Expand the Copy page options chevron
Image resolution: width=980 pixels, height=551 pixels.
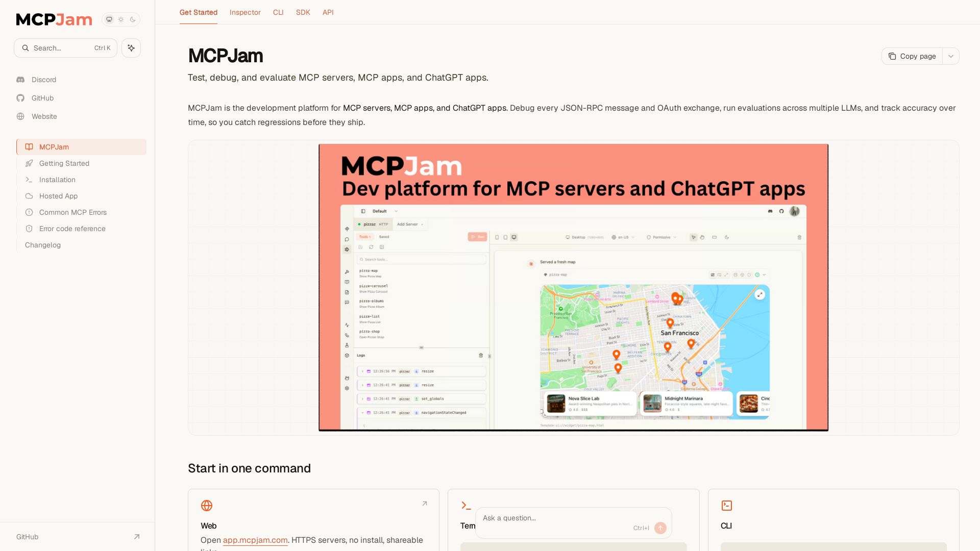click(x=951, y=56)
